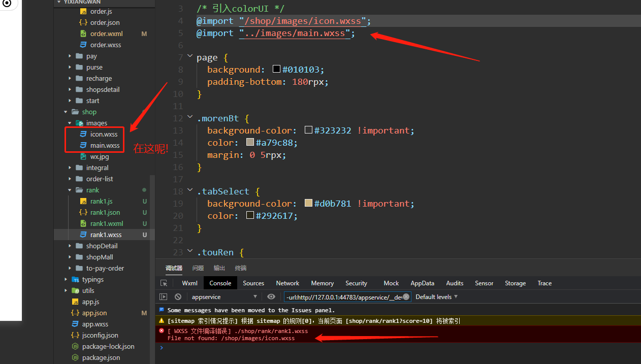Open order.wxss file

coord(106,45)
